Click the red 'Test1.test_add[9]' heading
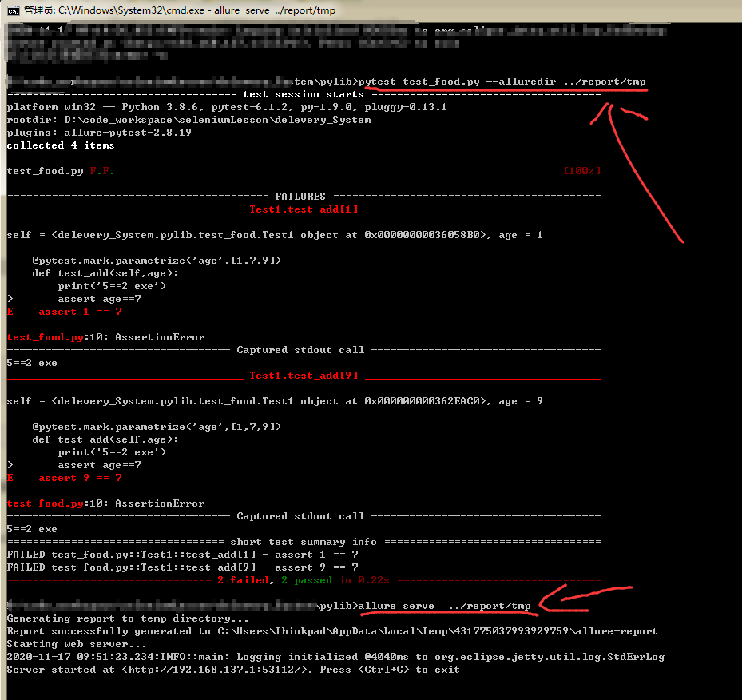The width and height of the screenshot is (742, 700). pos(304,376)
